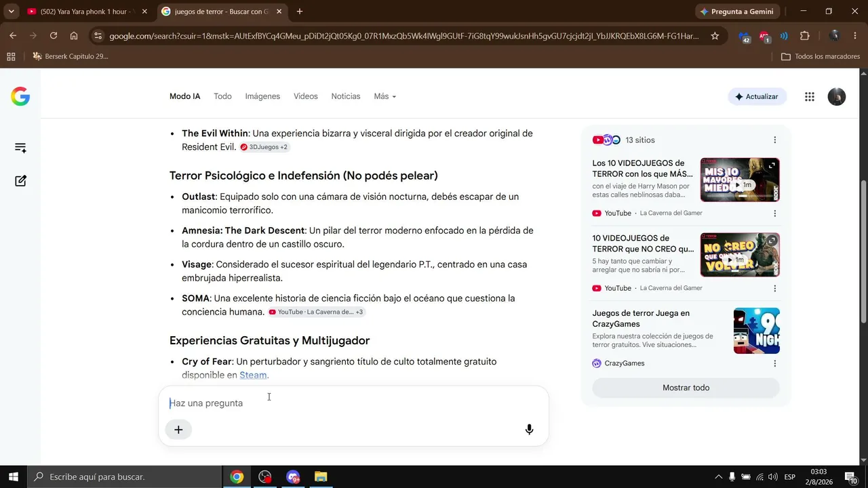Expand the tab search dropdown
The height and width of the screenshot is (488, 868).
tap(12, 12)
